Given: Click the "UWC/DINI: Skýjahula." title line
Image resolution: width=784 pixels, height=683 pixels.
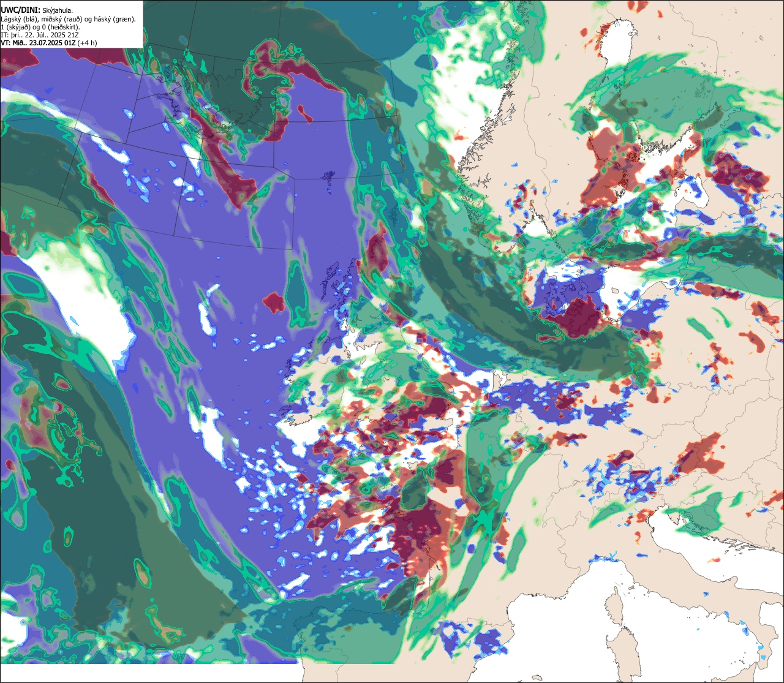Looking at the screenshot, I should point(37,10).
